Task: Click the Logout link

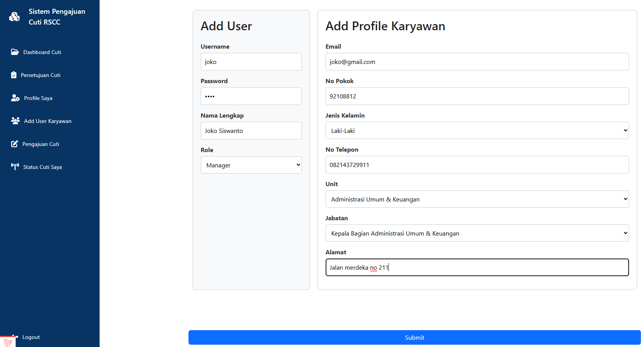Action: 31,337
